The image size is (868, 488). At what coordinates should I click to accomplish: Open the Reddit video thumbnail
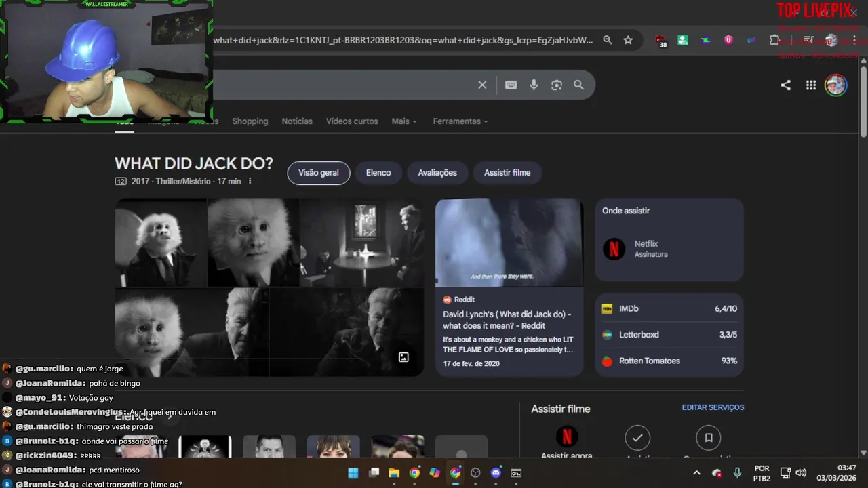(x=509, y=243)
